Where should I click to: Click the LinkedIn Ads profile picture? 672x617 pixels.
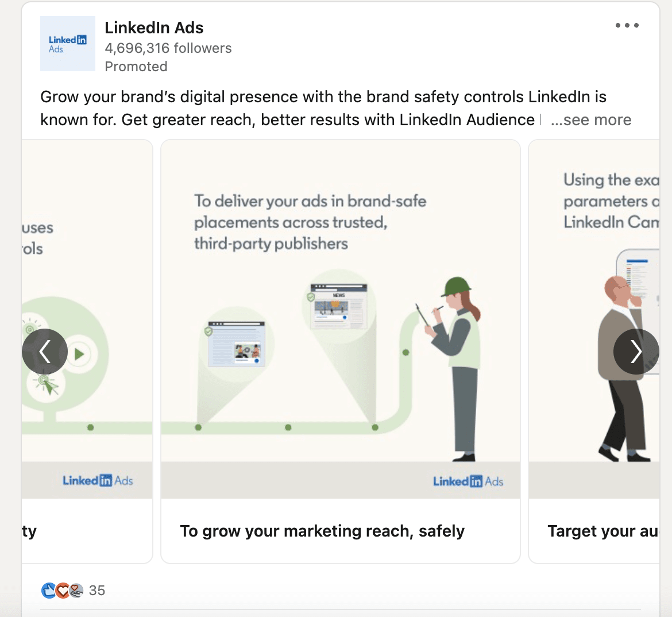(x=67, y=44)
